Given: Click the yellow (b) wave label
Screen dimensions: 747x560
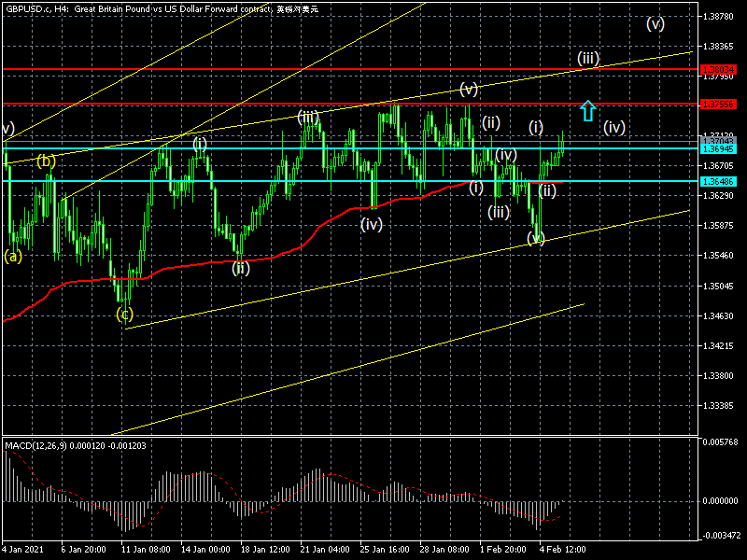Looking at the screenshot, I should pos(46,161).
